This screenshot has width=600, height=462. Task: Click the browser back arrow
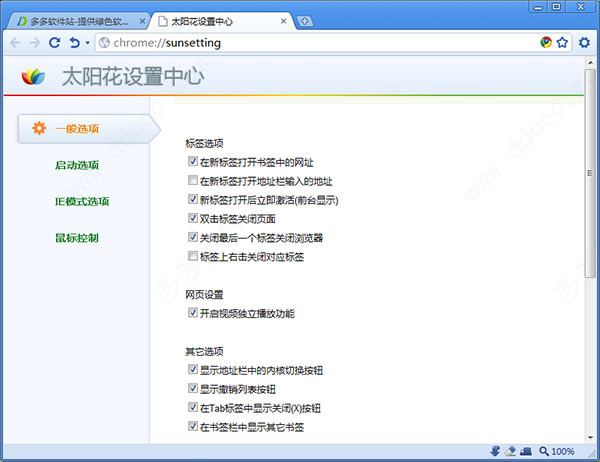tap(15, 42)
